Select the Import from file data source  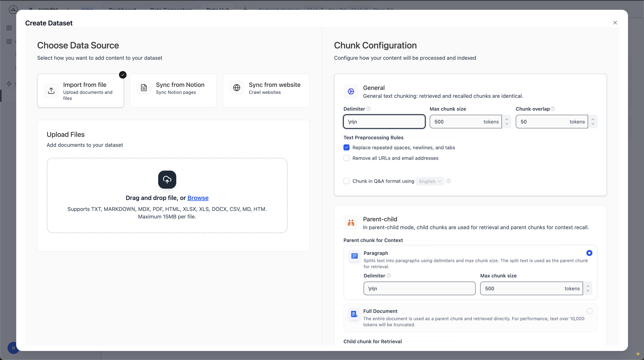pyautogui.click(x=81, y=90)
